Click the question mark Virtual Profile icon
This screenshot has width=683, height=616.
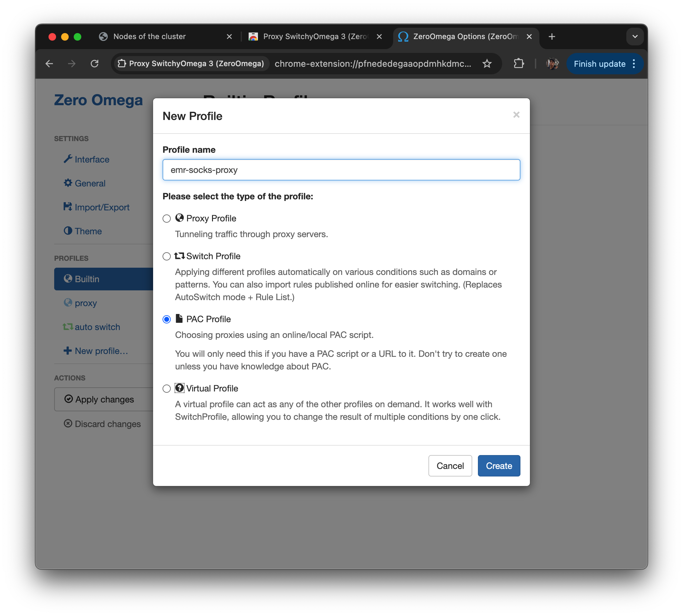pos(180,388)
